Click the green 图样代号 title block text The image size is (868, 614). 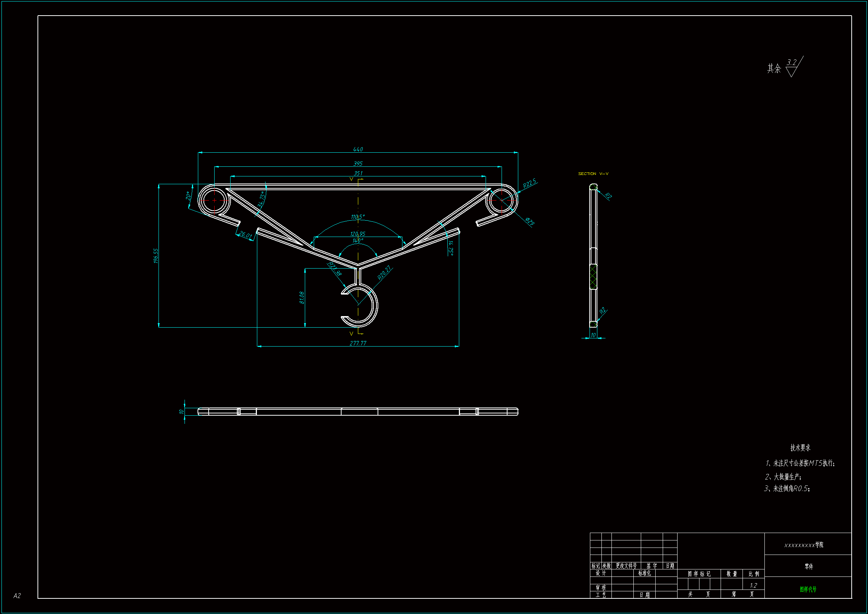point(808,589)
